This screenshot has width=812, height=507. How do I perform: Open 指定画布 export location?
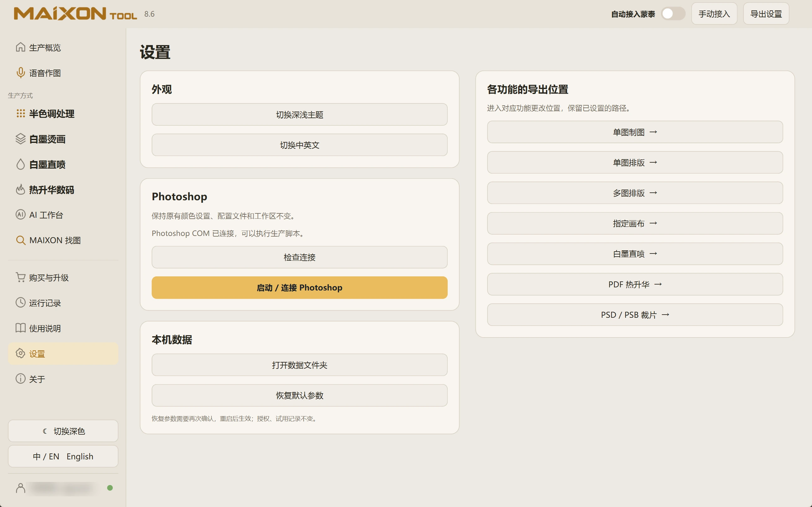pos(635,223)
